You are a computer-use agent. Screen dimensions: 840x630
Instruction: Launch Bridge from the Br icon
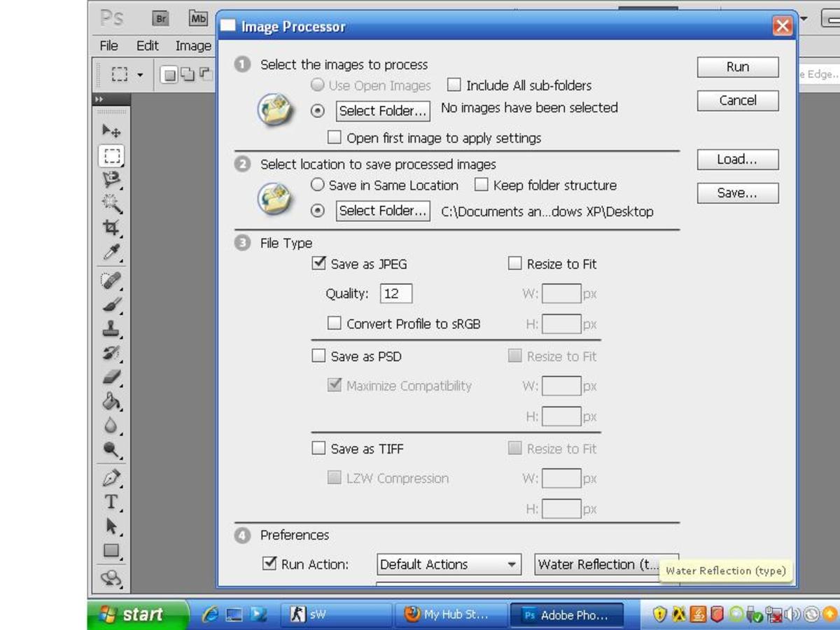[161, 18]
